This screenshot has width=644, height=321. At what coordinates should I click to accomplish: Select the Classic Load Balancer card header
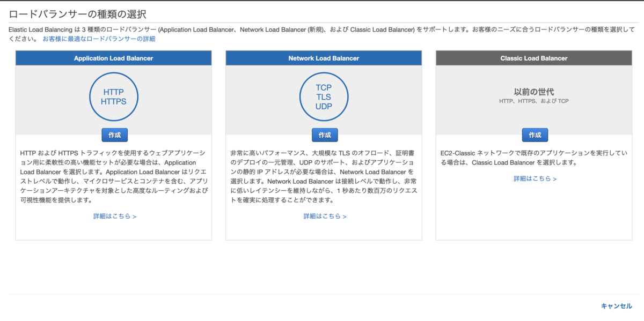click(534, 58)
